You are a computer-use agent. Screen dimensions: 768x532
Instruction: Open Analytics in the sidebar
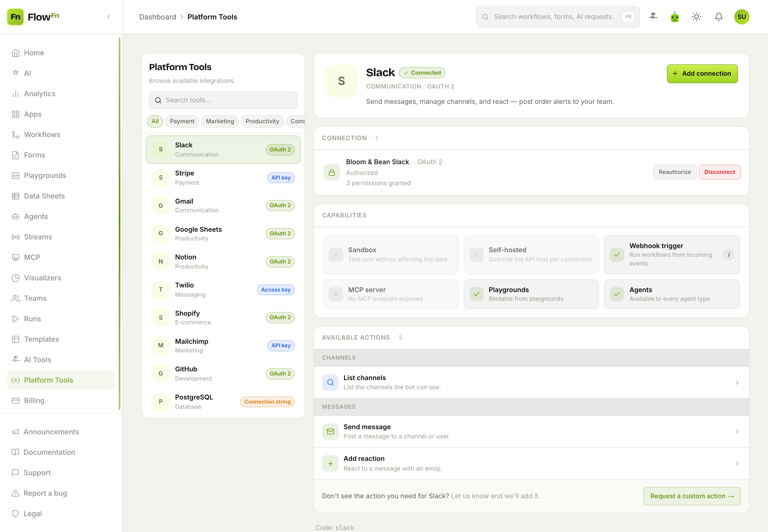61,94
